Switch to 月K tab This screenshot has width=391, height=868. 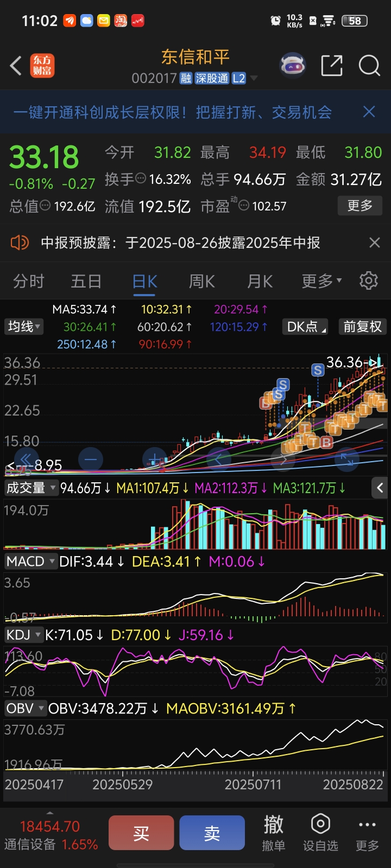[260, 281]
